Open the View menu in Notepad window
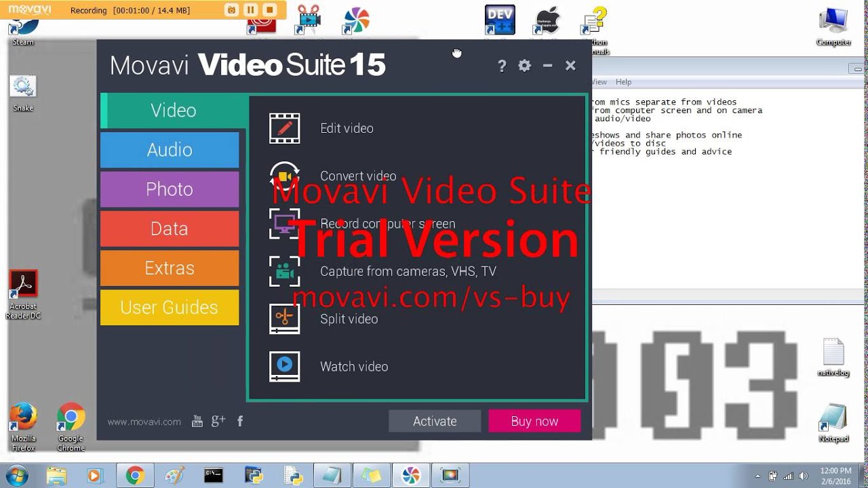The height and width of the screenshot is (488, 868). [599, 82]
